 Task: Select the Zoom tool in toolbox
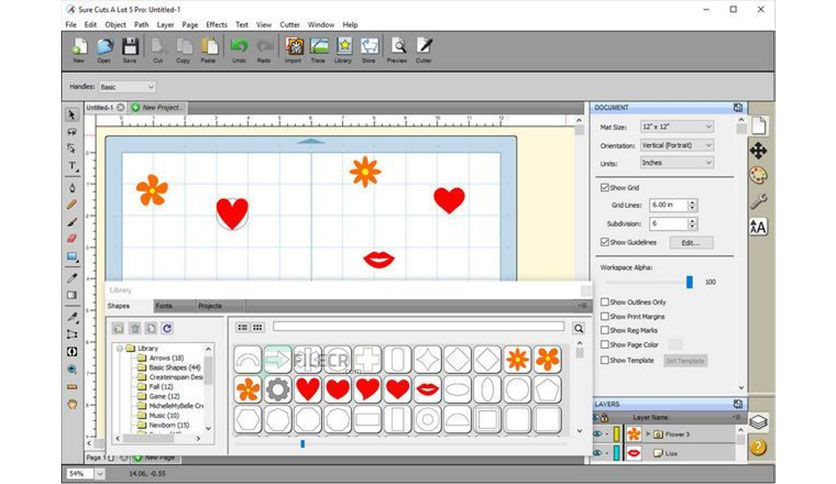[x=72, y=369]
